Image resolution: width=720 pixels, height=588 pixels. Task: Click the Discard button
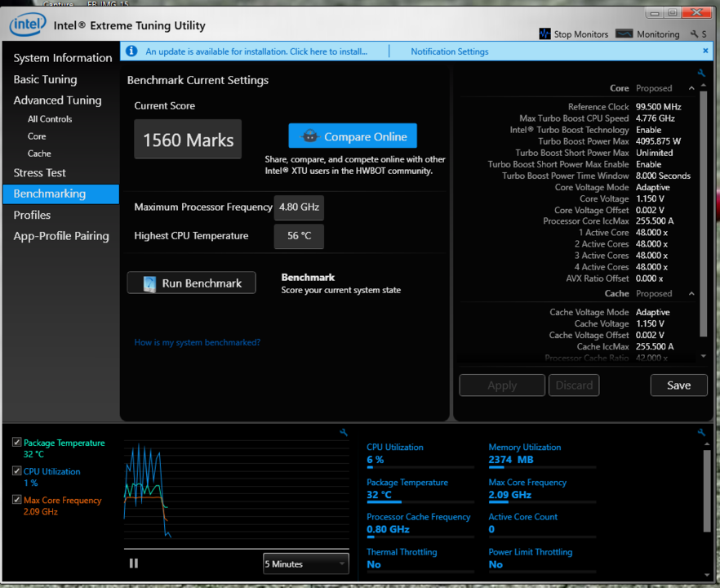point(574,385)
